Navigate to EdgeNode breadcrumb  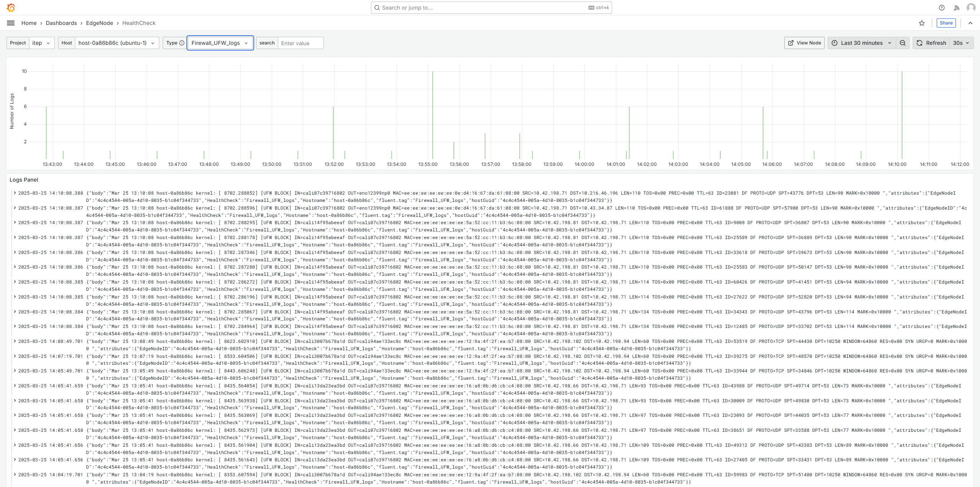click(100, 23)
